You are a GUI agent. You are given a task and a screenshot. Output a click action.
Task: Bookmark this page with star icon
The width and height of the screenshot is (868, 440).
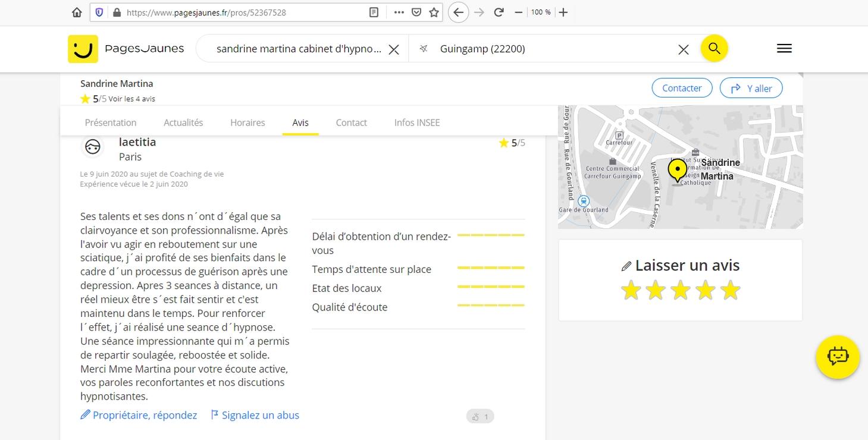(434, 12)
